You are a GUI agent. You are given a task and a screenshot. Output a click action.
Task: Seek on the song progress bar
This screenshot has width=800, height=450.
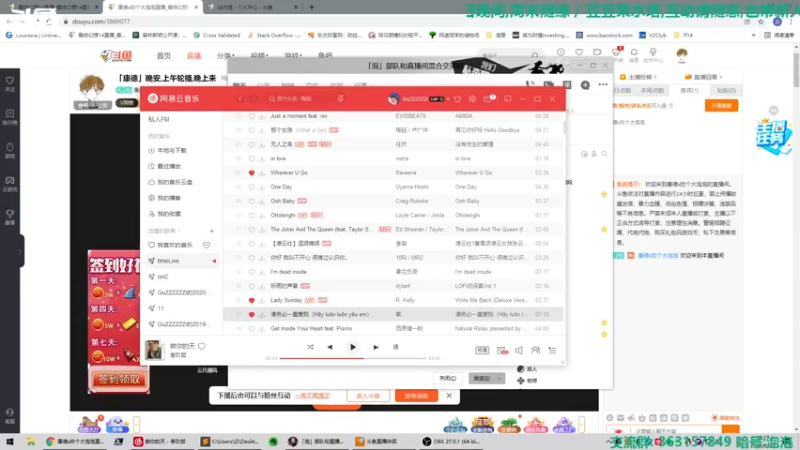tap(353, 358)
